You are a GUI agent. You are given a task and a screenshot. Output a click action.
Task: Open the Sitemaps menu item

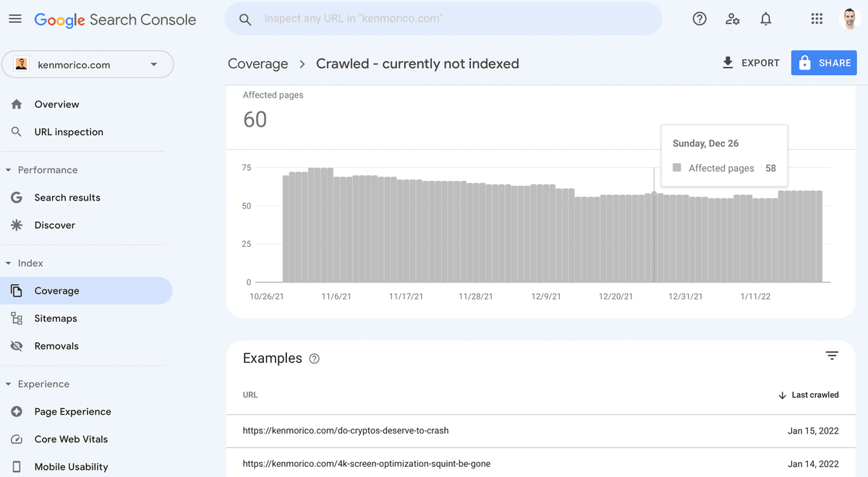56,318
